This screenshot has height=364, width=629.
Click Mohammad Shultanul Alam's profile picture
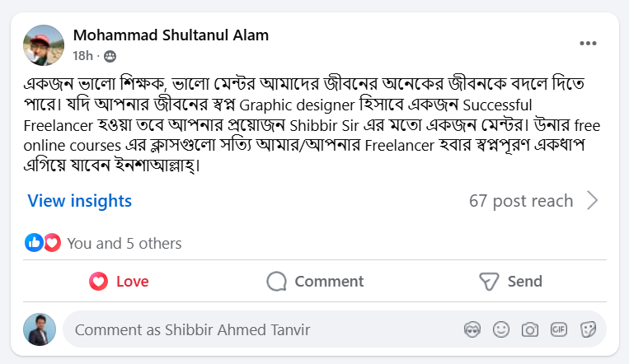44,45
